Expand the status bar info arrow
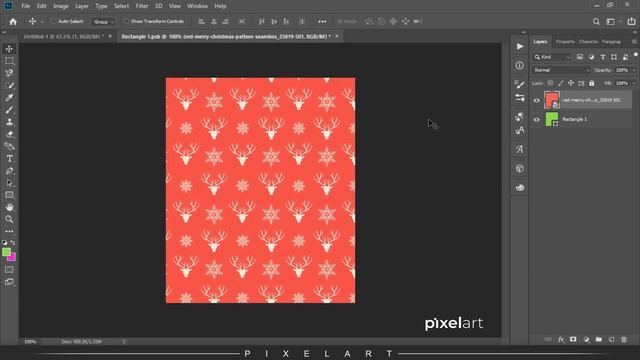Image resolution: width=640 pixels, height=360 pixels. [x=124, y=342]
